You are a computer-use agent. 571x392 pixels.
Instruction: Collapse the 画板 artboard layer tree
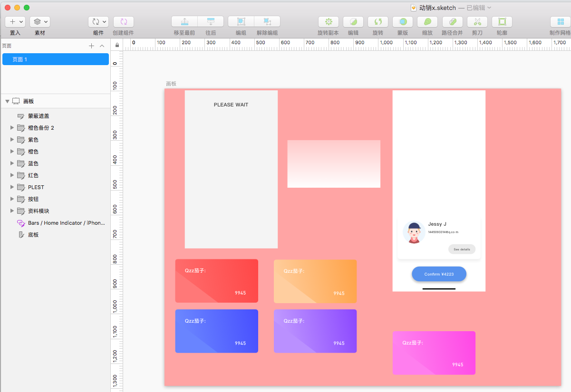[7, 101]
